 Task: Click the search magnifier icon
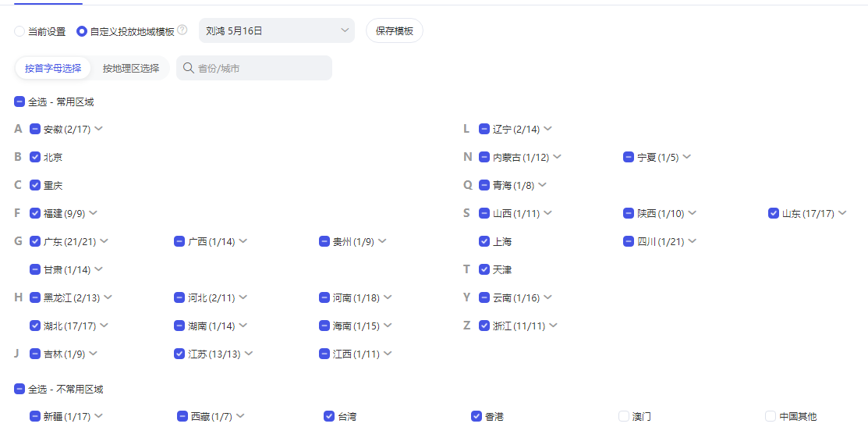tap(188, 68)
